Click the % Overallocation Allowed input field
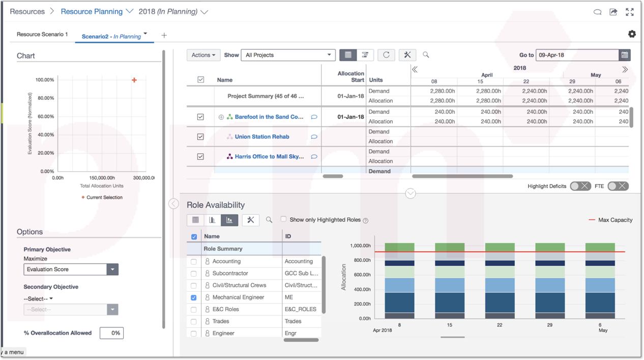Image resolution: width=644 pixels, height=360 pixels. 111,333
